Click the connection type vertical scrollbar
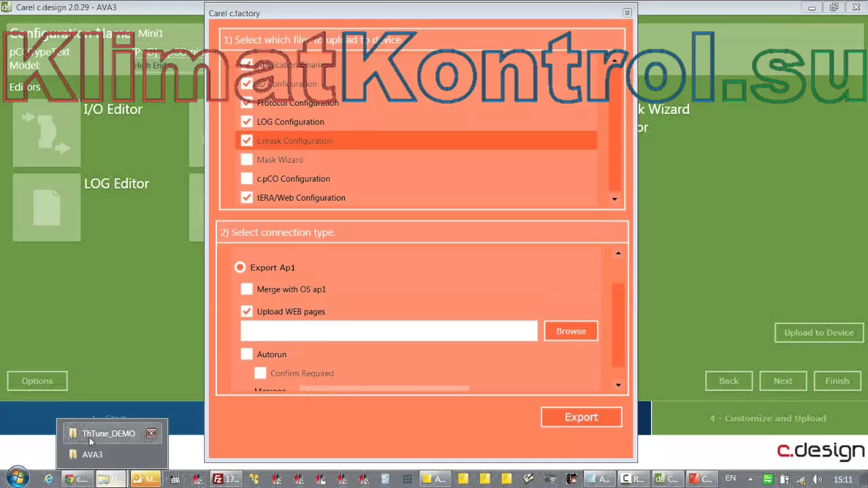Image resolution: width=868 pixels, height=488 pixels. pyautogui.click(x=618, y=325)
